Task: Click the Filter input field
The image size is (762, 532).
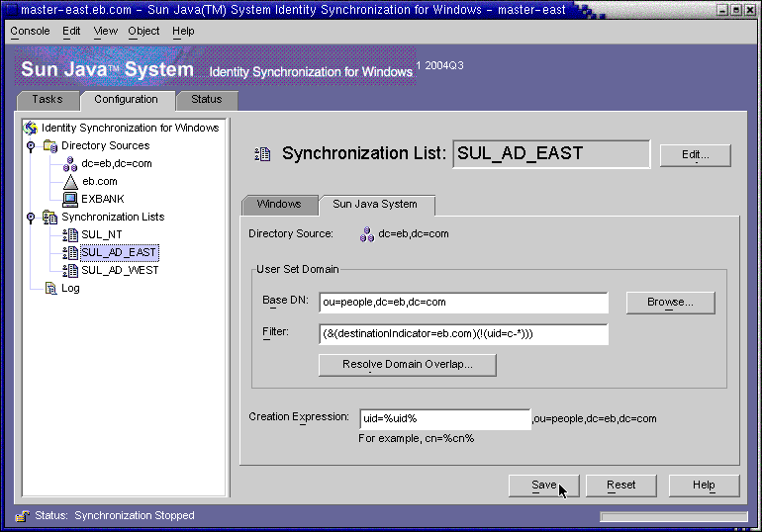Action: pyautogui.click(x=463, y=334)
